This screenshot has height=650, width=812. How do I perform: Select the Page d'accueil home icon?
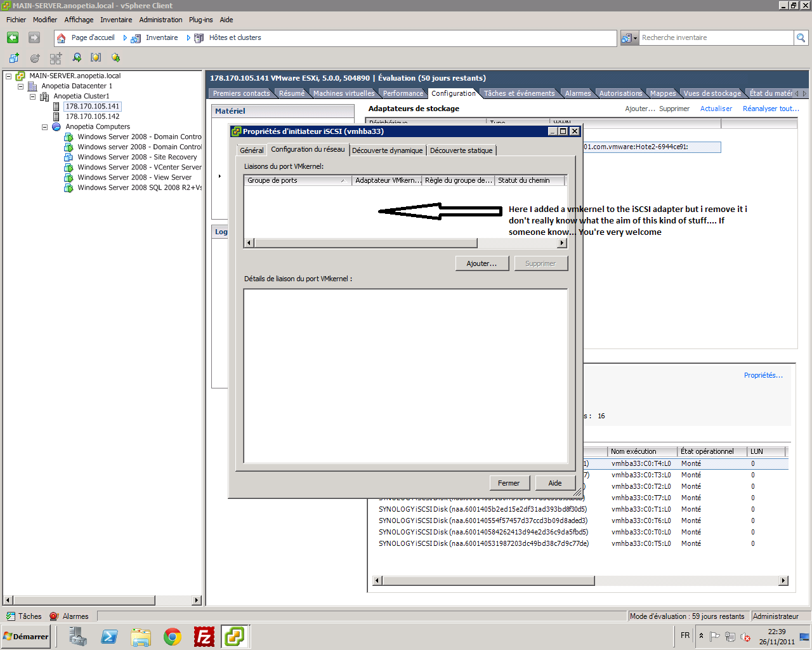point(61,37)
